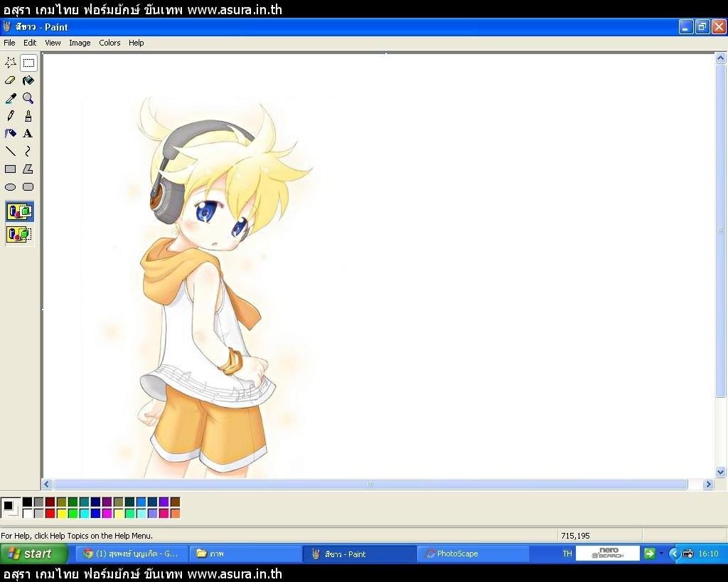
Task: Switch to the Chrome taskbar window
Action: point(132,554)
